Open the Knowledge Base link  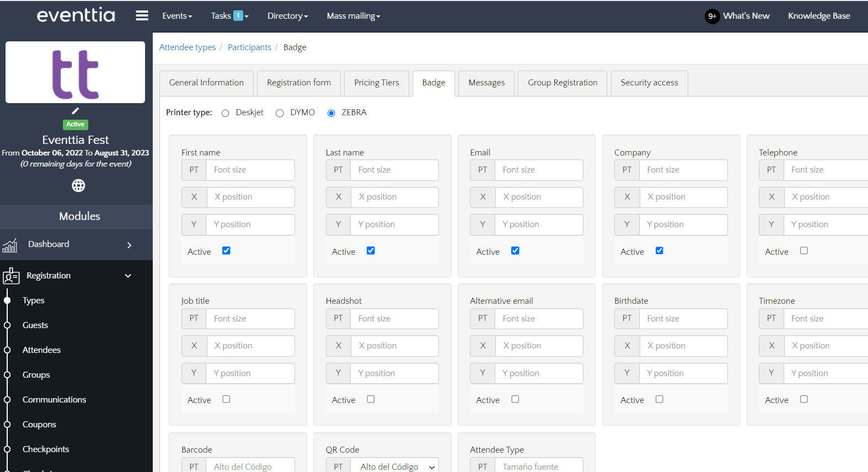coord(818,16)
